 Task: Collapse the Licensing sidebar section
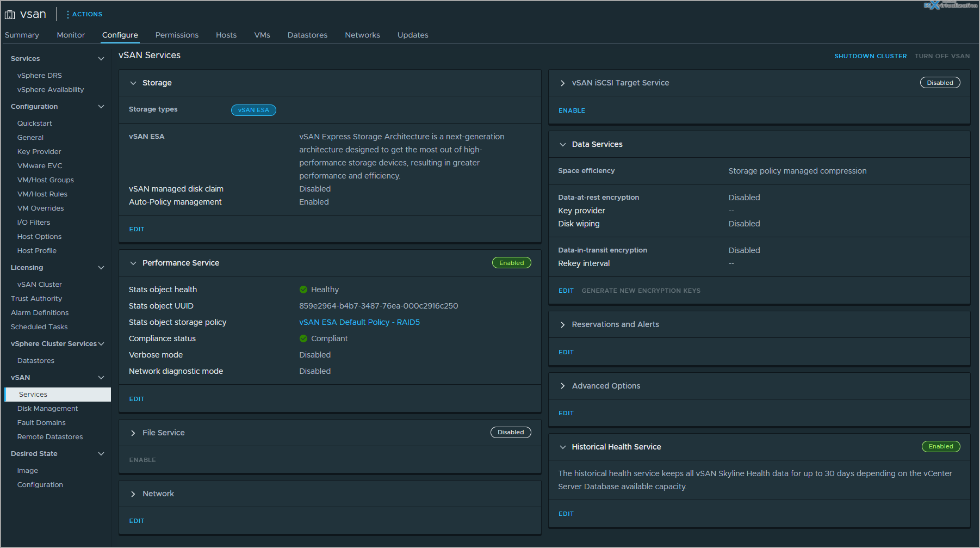(101, 268)
